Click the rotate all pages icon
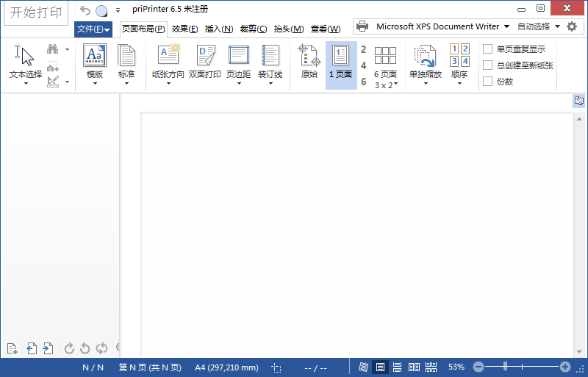Viewport: 588px width, 377px height. [101, 348]
